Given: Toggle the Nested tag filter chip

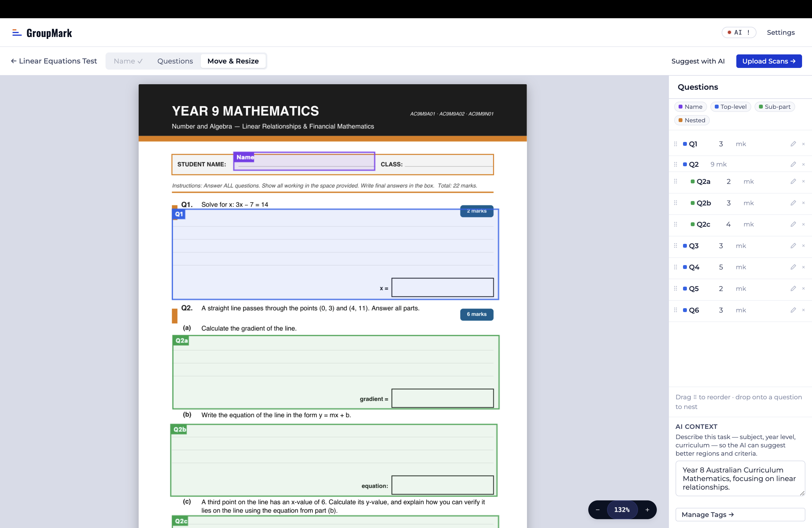Looking at the screenshot, I should (x=692, y=120).
